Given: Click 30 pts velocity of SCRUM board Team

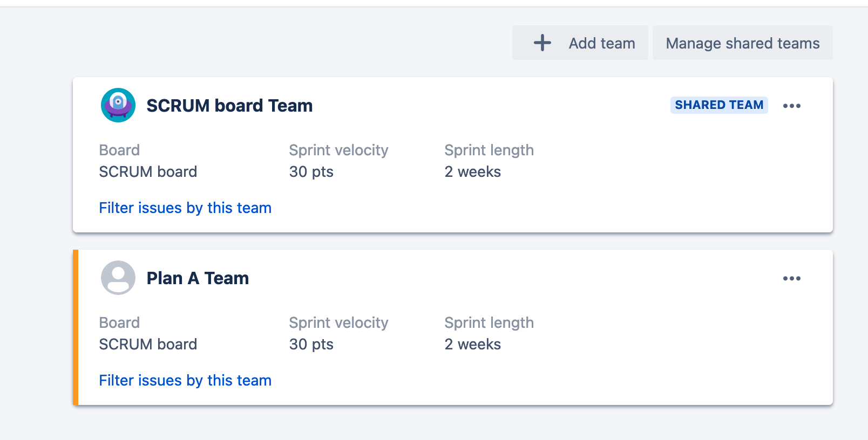Looking at the screenshot, I should tap(311, 172).
